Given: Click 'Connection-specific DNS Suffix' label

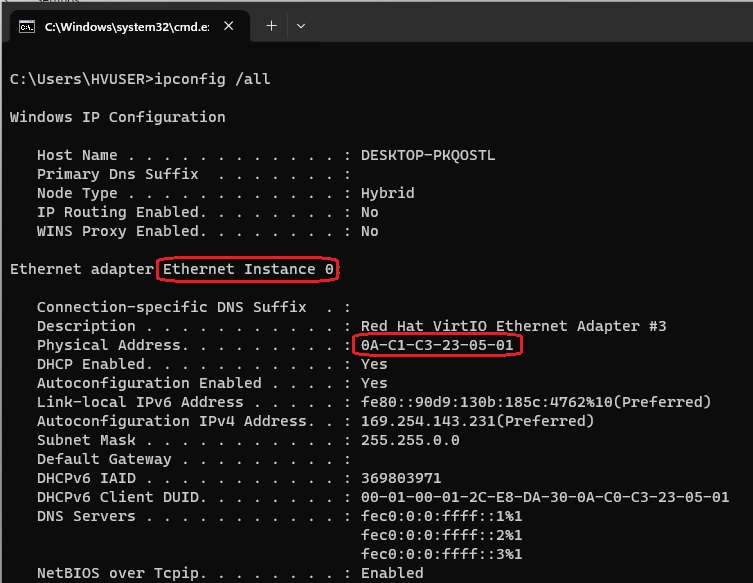Looking at the screenshot, I should 171,307.
